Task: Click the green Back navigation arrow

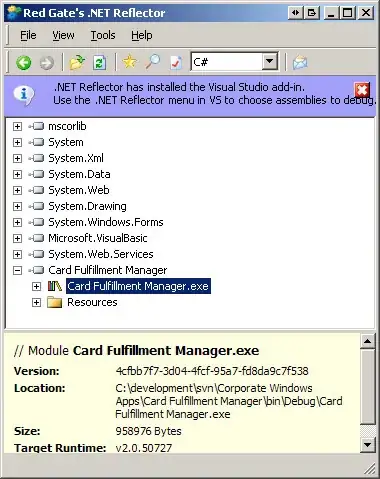Action: pos(23,62)
